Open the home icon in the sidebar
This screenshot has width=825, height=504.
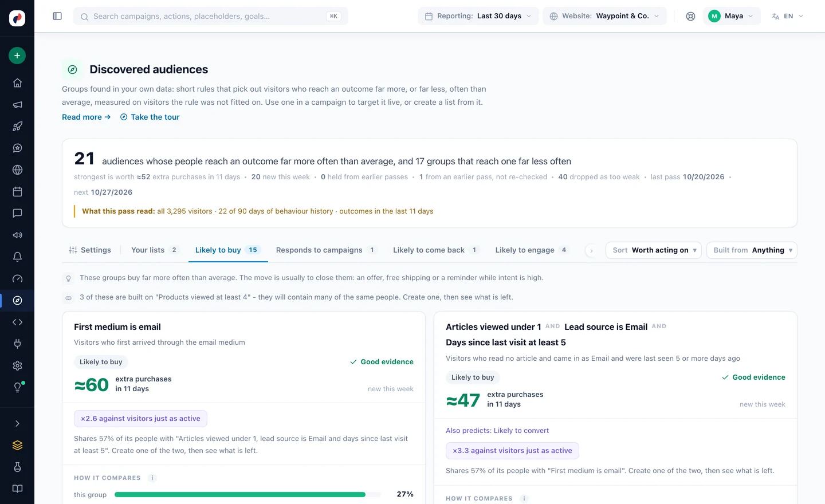[x=17, y=83]
